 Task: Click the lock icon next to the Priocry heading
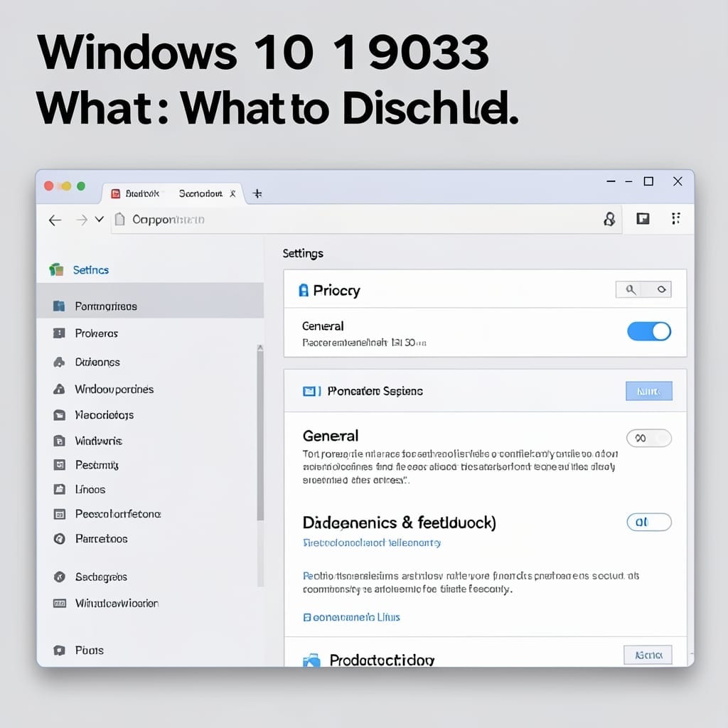coord(303,290)
